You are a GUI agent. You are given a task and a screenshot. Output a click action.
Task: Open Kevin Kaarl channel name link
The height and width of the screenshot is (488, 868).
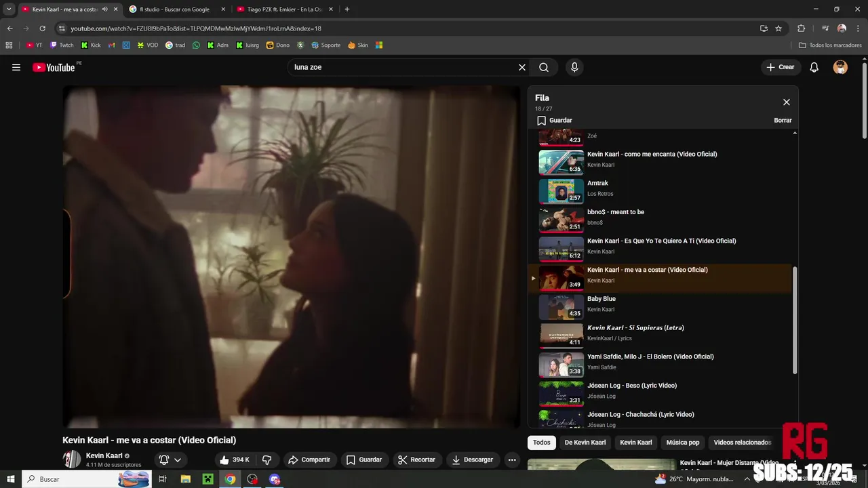(x=104, y=456)
